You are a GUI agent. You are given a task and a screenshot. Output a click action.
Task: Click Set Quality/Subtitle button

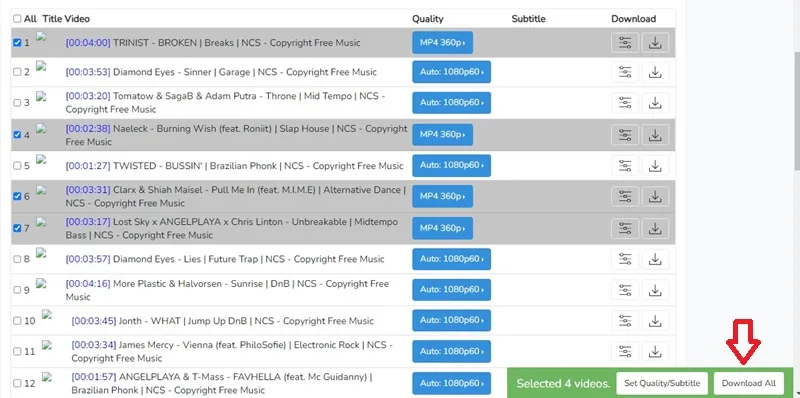(662, 383)
